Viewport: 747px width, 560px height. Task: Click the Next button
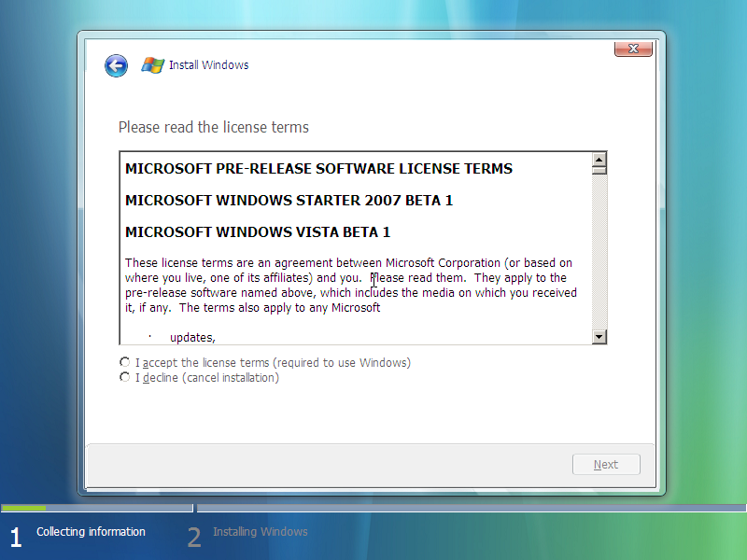tap(606, 464)
